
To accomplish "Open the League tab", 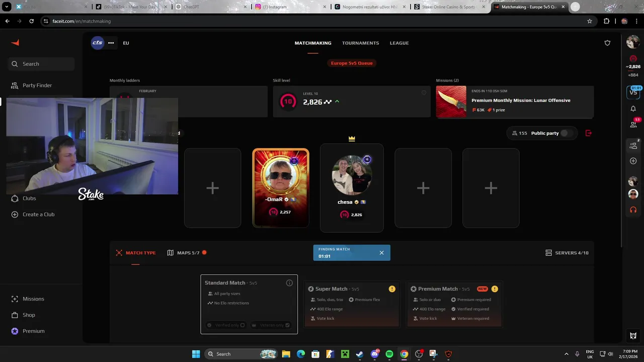I will (x=399, y=43).
